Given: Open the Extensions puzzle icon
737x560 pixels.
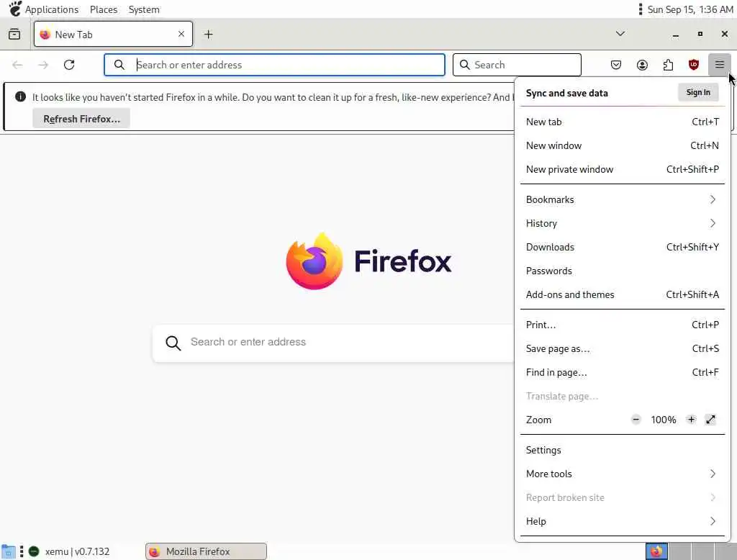Looking at the screenshot, I should tap(668, 65).
